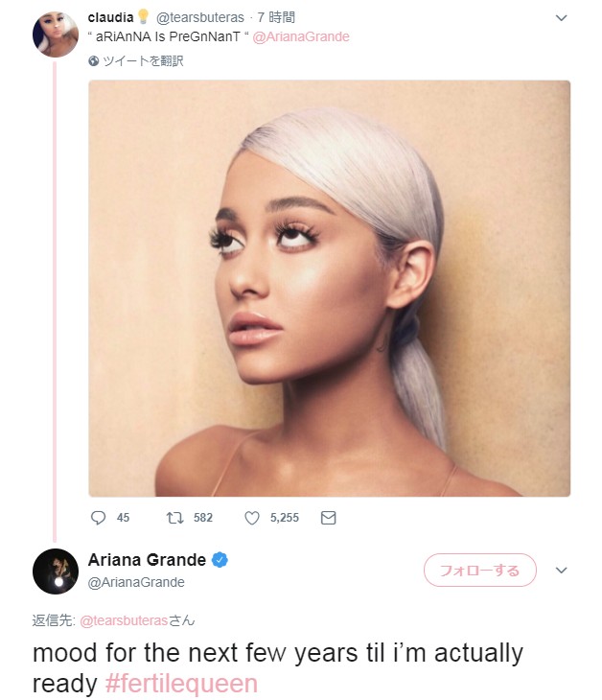Screen dimensions: 602x700
Task: Click the Ariana Grande display name
Action: coord(147,560)
